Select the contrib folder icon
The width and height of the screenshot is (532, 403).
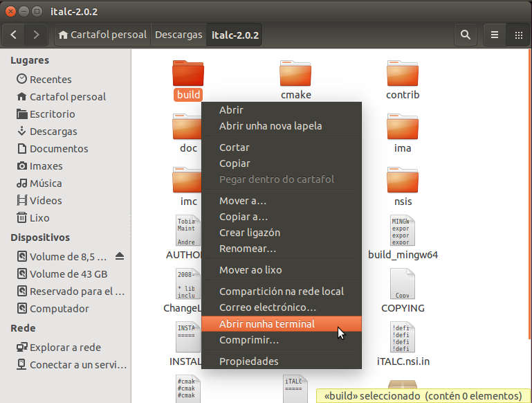point(403,73)
